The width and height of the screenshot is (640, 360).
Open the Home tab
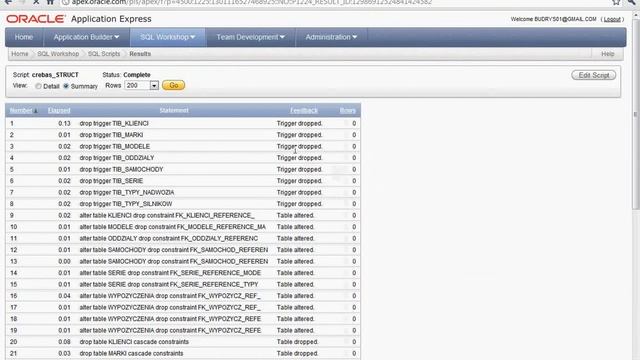point(24,37)
